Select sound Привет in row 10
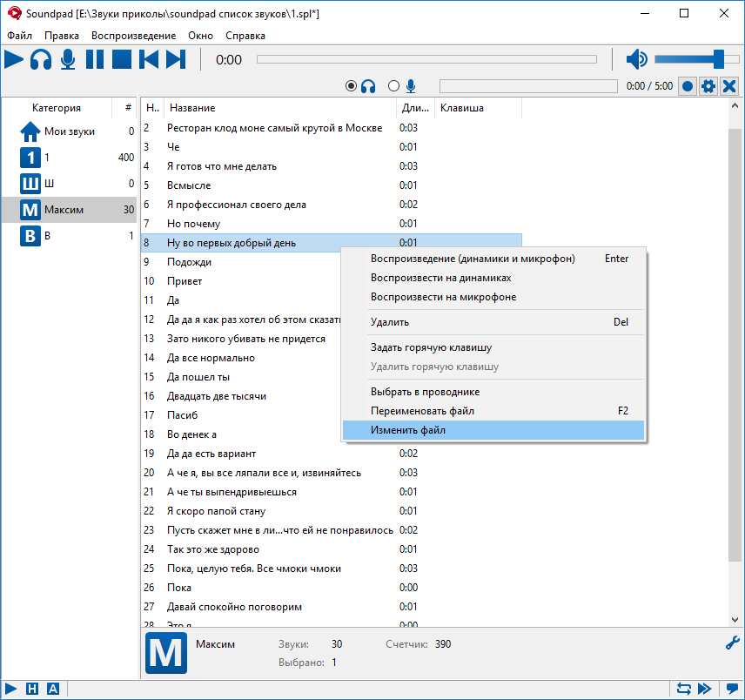 click(x=241, y=281)
